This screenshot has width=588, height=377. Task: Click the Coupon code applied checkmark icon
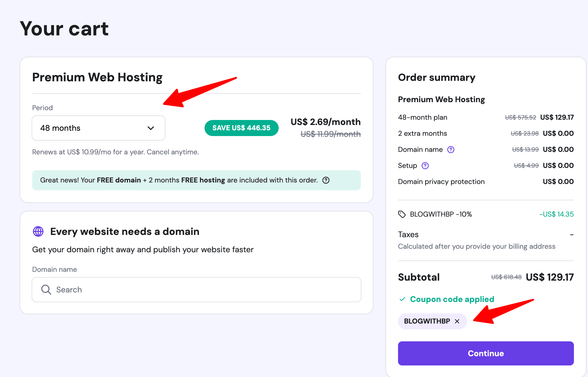pos(402,299)
